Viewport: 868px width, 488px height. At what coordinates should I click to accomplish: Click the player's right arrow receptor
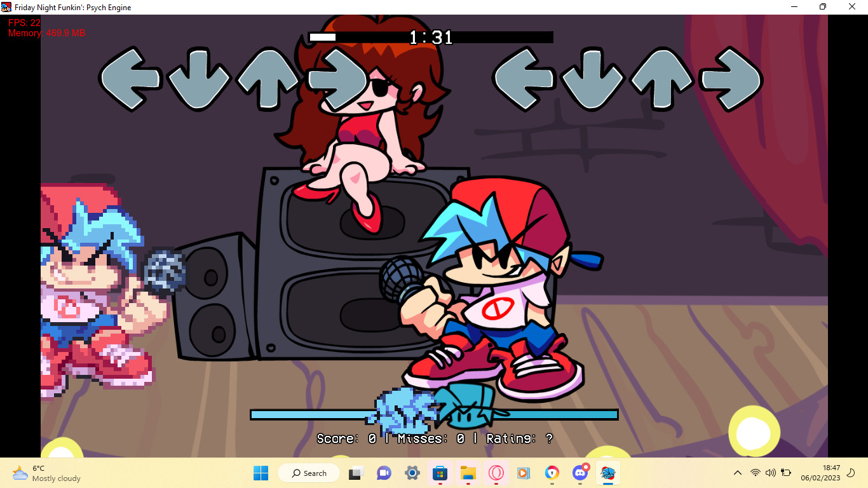731,79
